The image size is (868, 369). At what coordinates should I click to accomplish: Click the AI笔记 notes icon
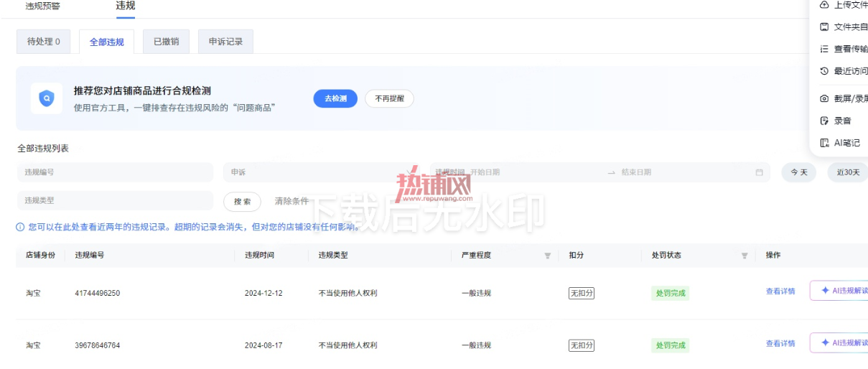click(x=824, y=143)
